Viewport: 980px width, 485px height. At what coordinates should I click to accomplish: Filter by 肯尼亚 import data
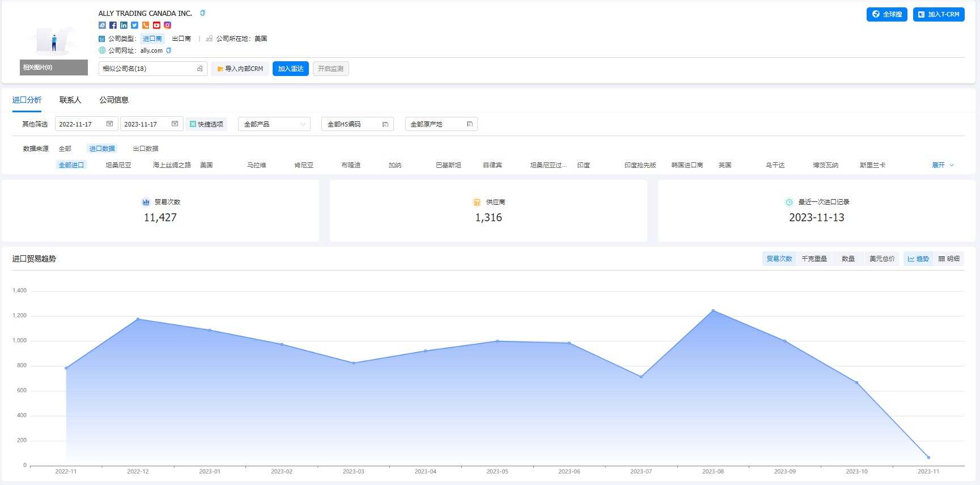point(304,165)
